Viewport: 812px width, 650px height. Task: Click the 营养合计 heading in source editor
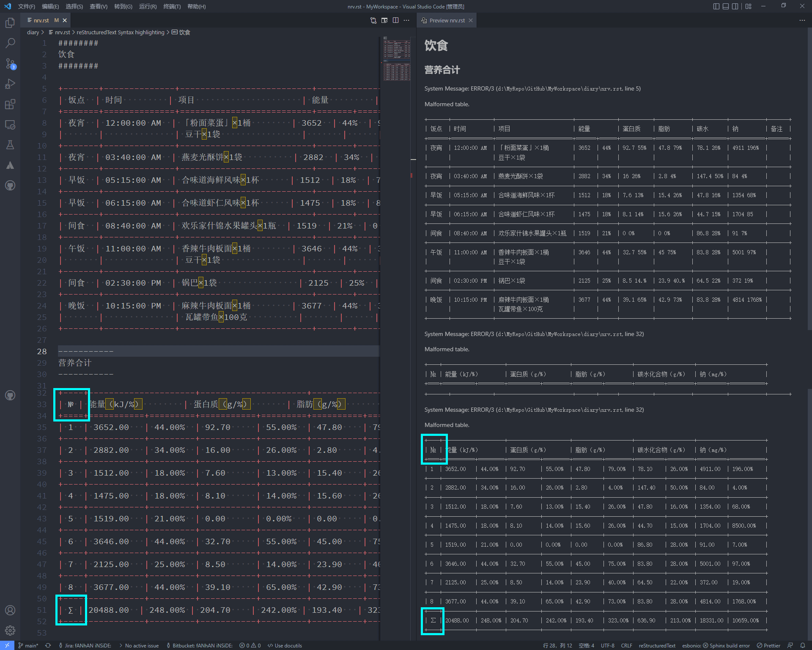[74, 363]
